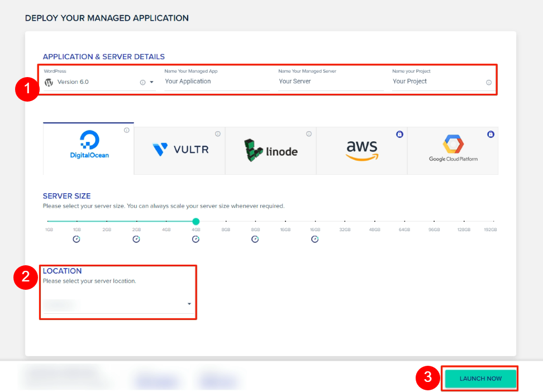Click the gauge icon under 8GB
Screen dimensions: 543x392
pos(255,240)
